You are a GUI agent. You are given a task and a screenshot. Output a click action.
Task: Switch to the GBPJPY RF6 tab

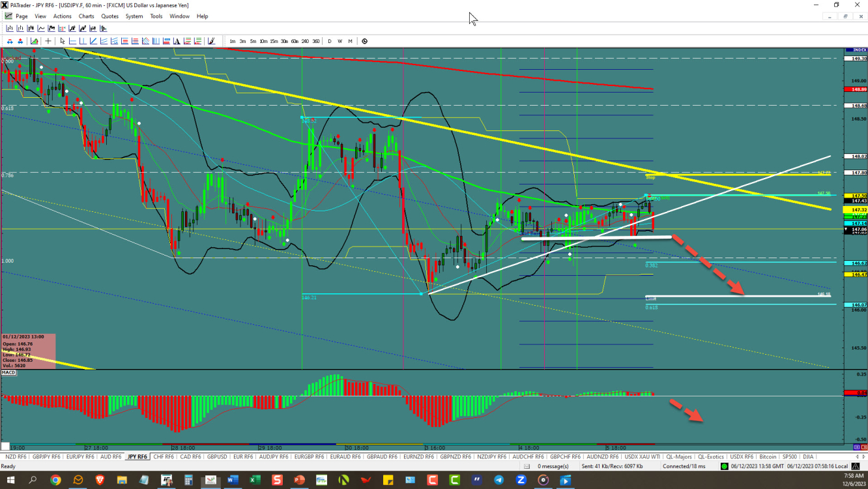pyautogui.click(x=46, y=456)
